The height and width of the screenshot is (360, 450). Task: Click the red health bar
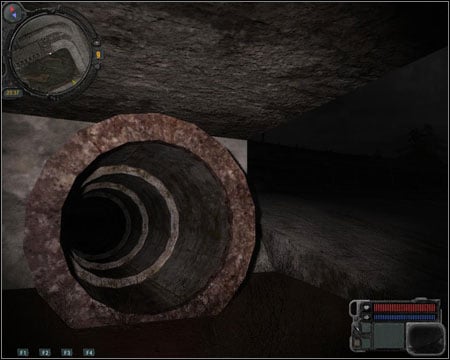pos(404,308)
